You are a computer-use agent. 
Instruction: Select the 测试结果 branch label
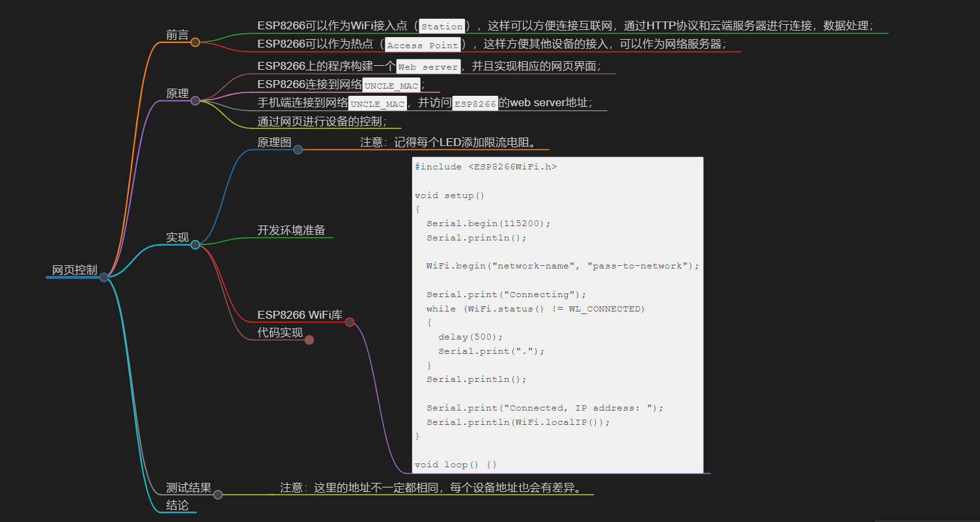pos(189,487)
